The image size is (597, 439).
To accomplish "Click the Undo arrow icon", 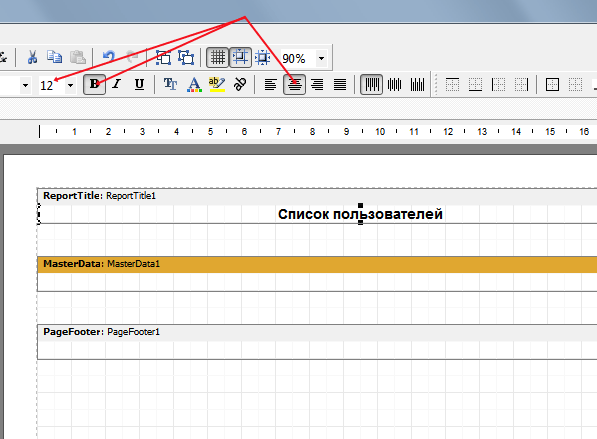I will coord(109,57).
